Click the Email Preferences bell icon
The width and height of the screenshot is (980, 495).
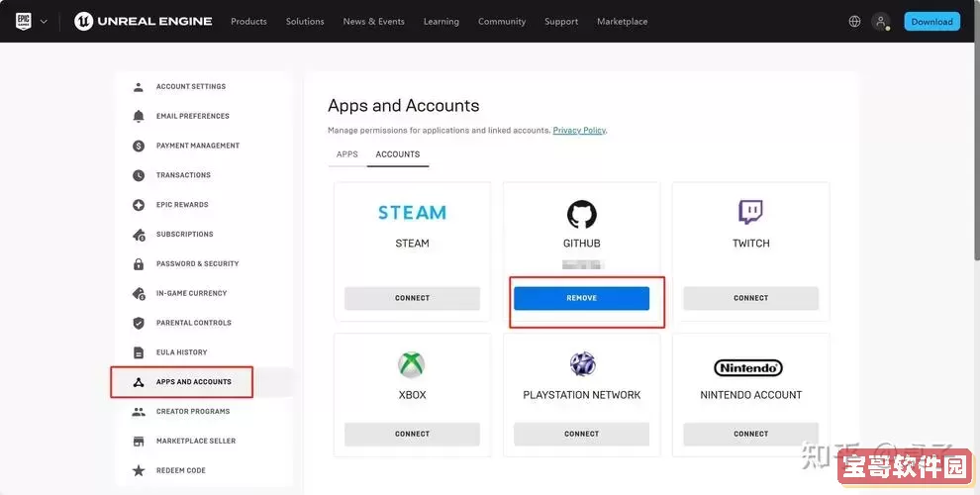point(139,116)
